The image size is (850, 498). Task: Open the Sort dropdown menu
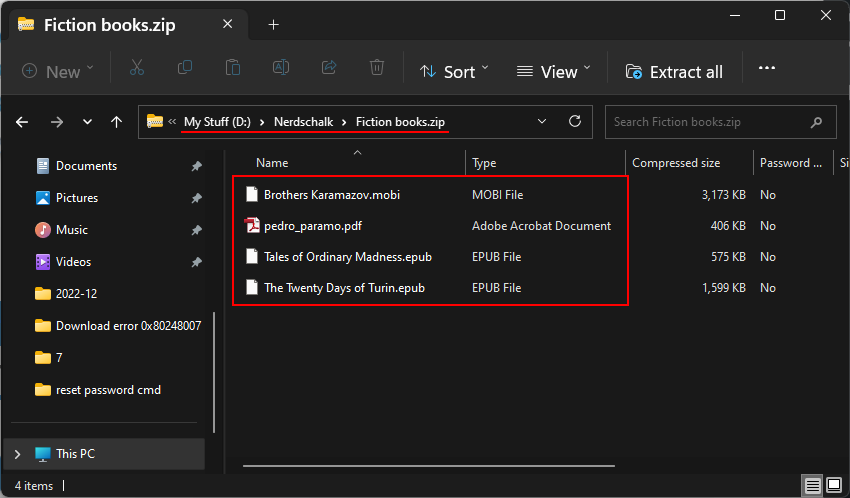click(x=454, y=71)
